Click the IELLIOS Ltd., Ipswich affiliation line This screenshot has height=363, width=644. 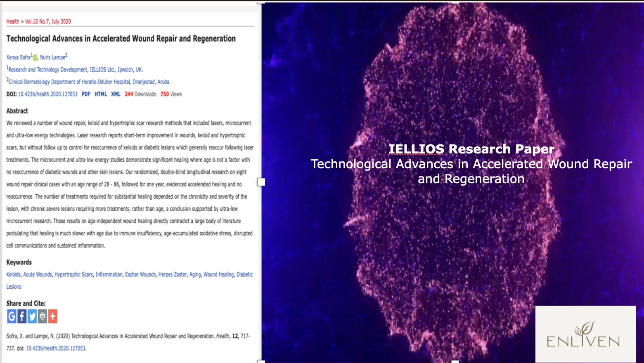pyautogui.click(x=75, y=69)
